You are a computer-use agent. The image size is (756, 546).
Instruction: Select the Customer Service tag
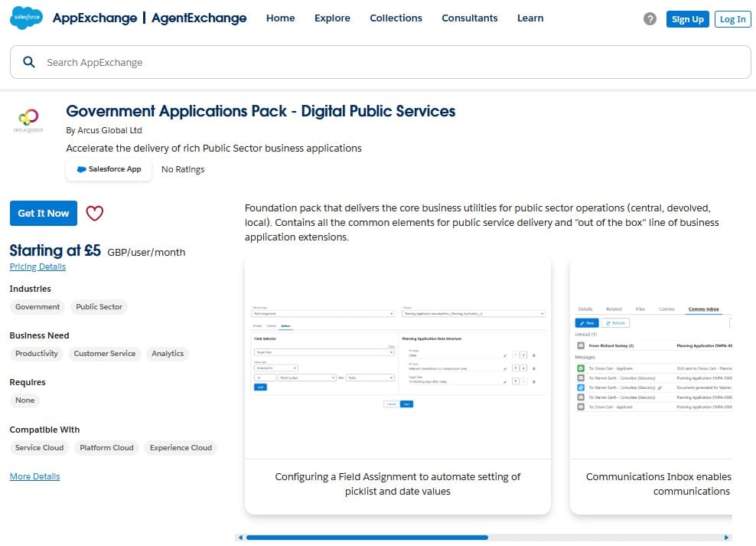tap(105, 354)
